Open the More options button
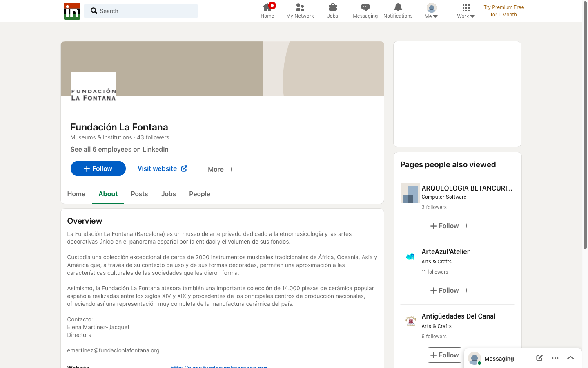 click(216, 169)
